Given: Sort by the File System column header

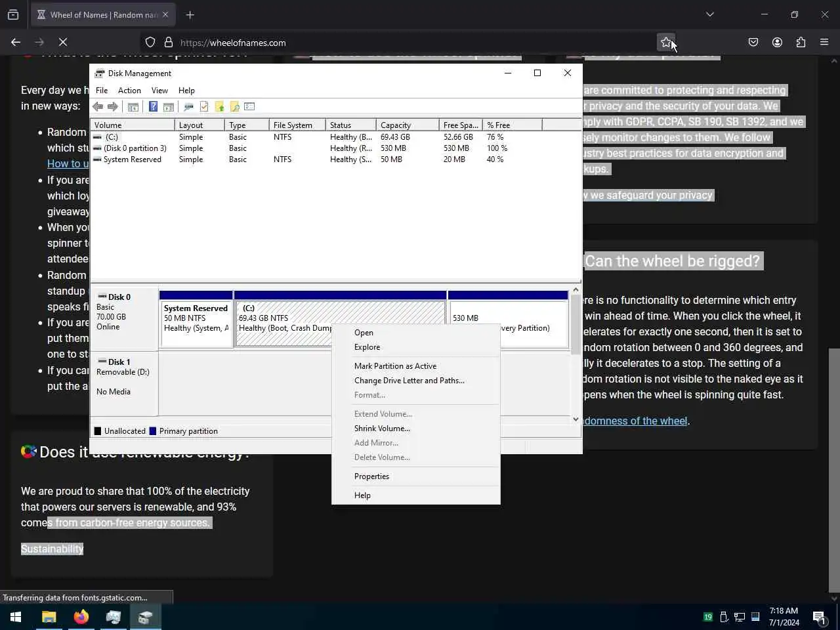Looking at the screenshot, I should tap(297, 125).
